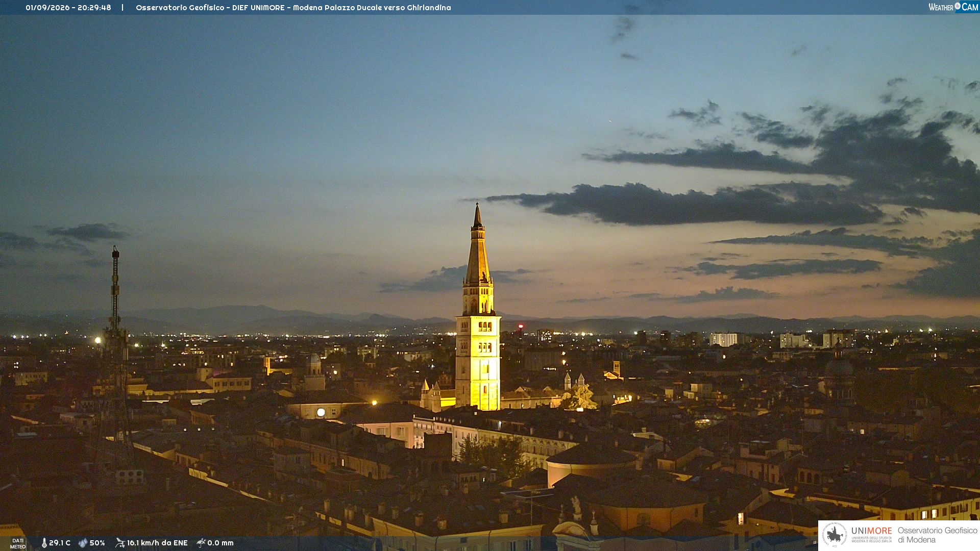Click the UNIMORE wordmark text

872,531
